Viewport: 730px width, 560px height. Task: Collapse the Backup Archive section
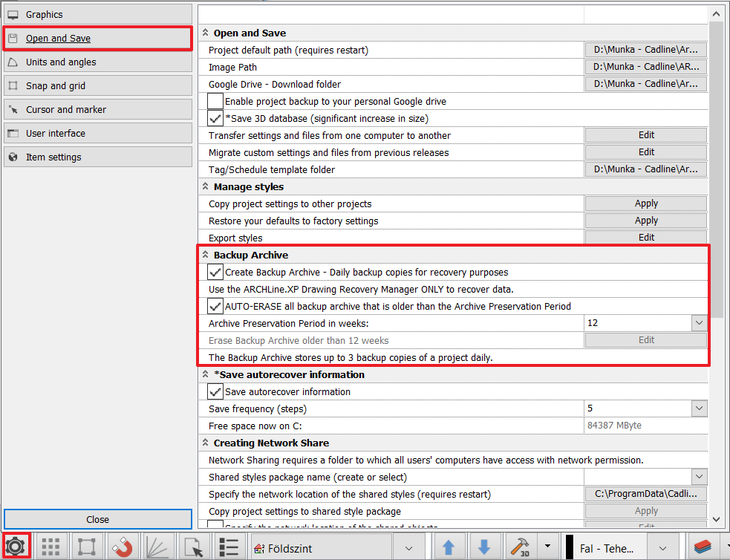(205, 255)
